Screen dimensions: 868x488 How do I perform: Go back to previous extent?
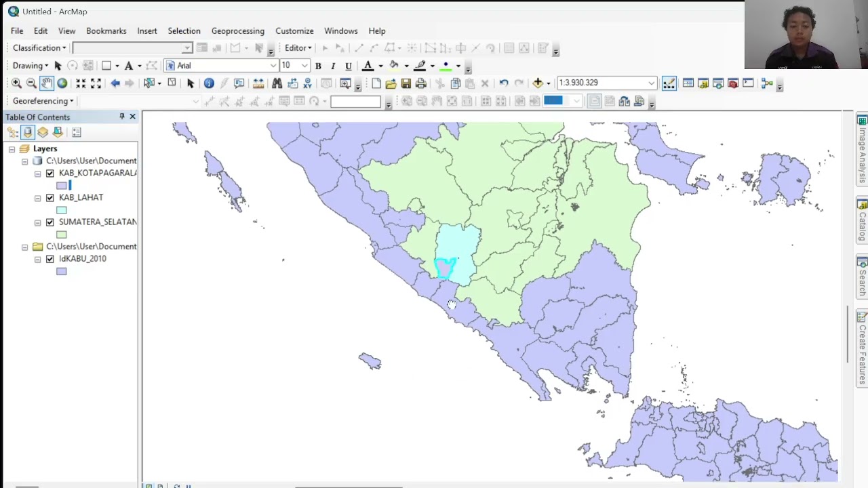click(115, 83)
